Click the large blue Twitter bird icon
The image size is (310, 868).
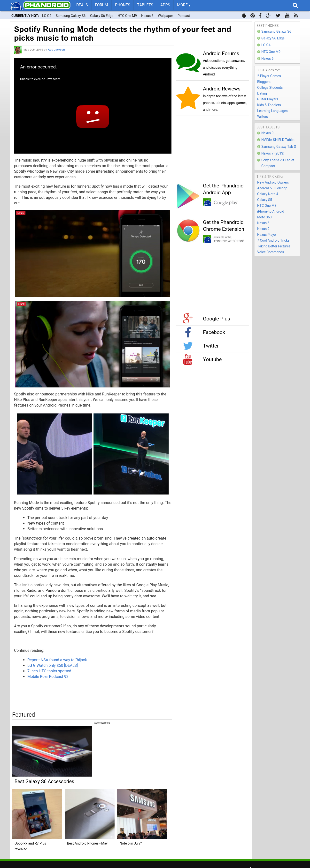[x=188, y=346]
